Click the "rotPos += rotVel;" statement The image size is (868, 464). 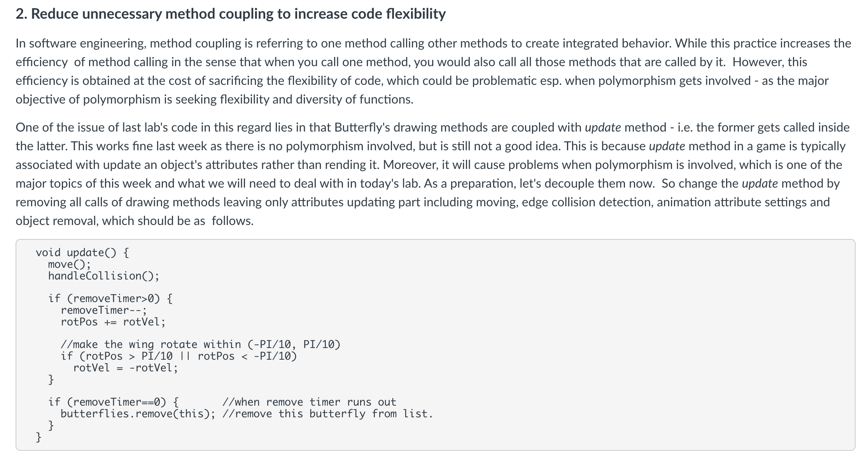click(113, 322)
